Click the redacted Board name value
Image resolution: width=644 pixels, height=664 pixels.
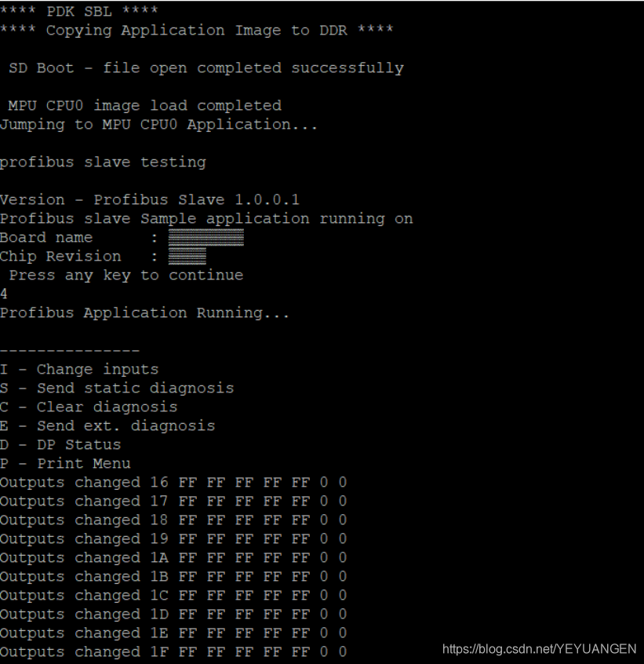(206, 237)
